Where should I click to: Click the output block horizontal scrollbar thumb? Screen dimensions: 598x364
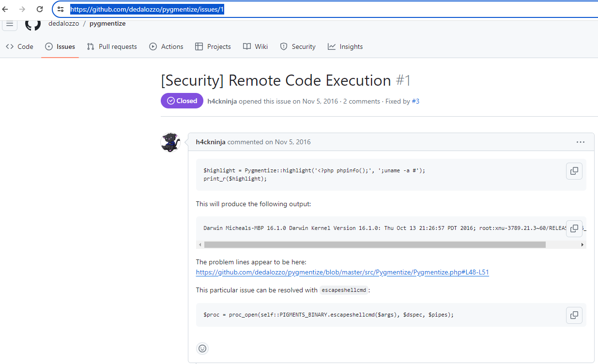[x=375, y=245]
